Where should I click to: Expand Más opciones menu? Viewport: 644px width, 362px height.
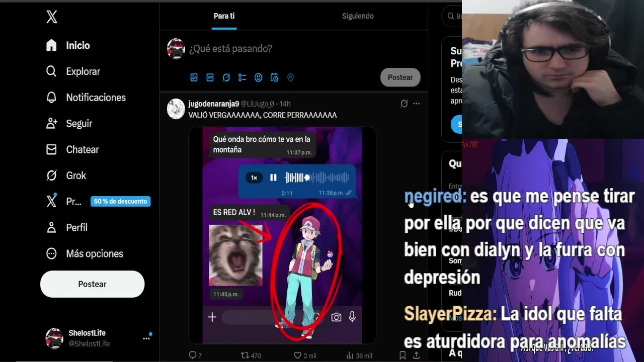pos(85,253)
